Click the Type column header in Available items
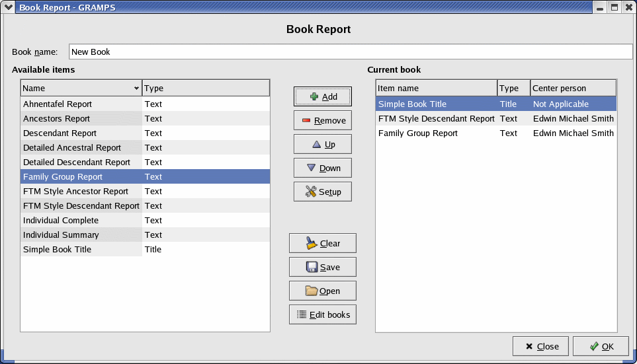 pyautogui.click(x=205, y=88)
